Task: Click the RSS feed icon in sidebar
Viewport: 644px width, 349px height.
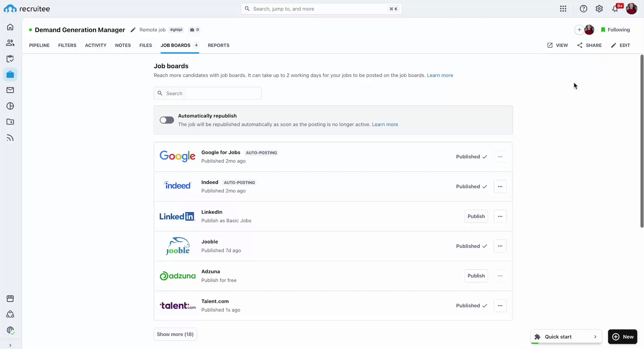Action: [10, 138]
